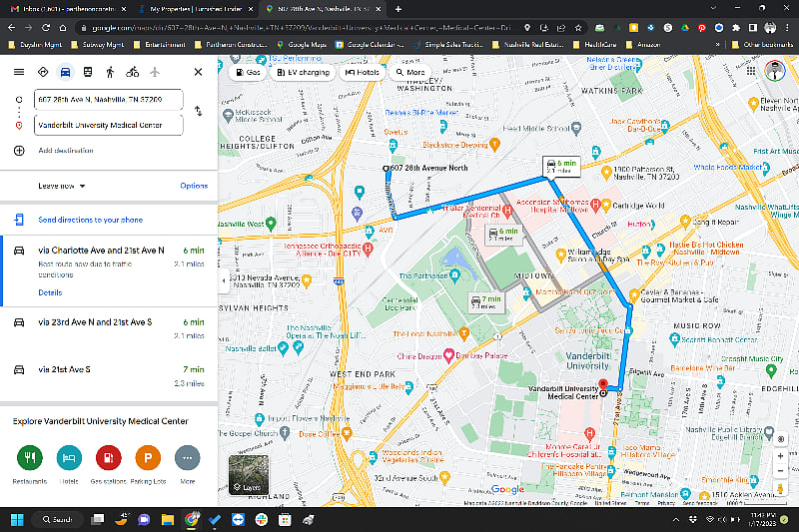Image resolution: width=799 pixels, height=532 pixels.
Task: Explore nearby Gas stations
Action: (x=109, y=458)
